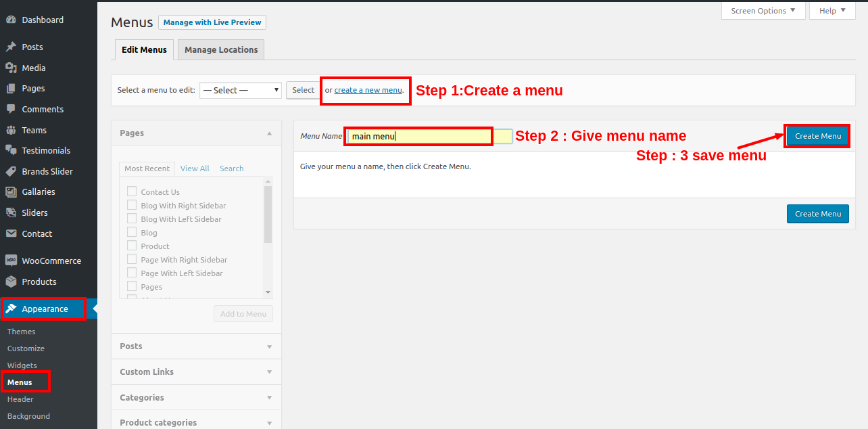
Task: Check Page With Right Sidebar checkbox
Action: pyautogui.click(x=132, y=259)
